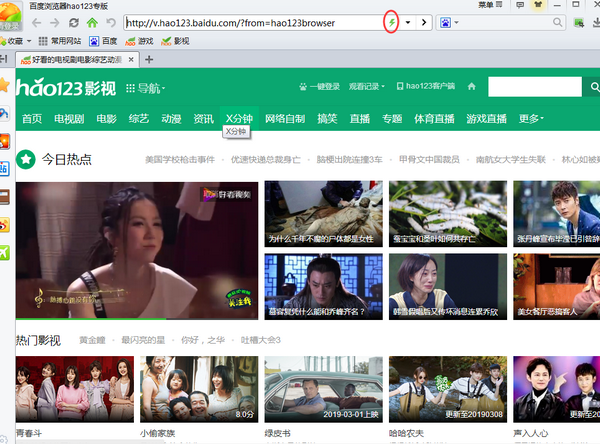600x444 pixels.
Task: Open the 百度 bookmark in favorites bar
Action: pos(102,41)
